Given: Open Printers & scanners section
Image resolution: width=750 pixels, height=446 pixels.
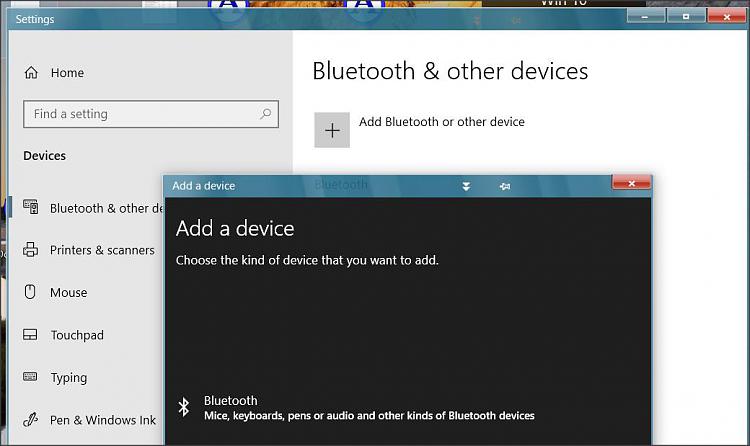Looking at the screenshot, I should (x=89, y=250).
